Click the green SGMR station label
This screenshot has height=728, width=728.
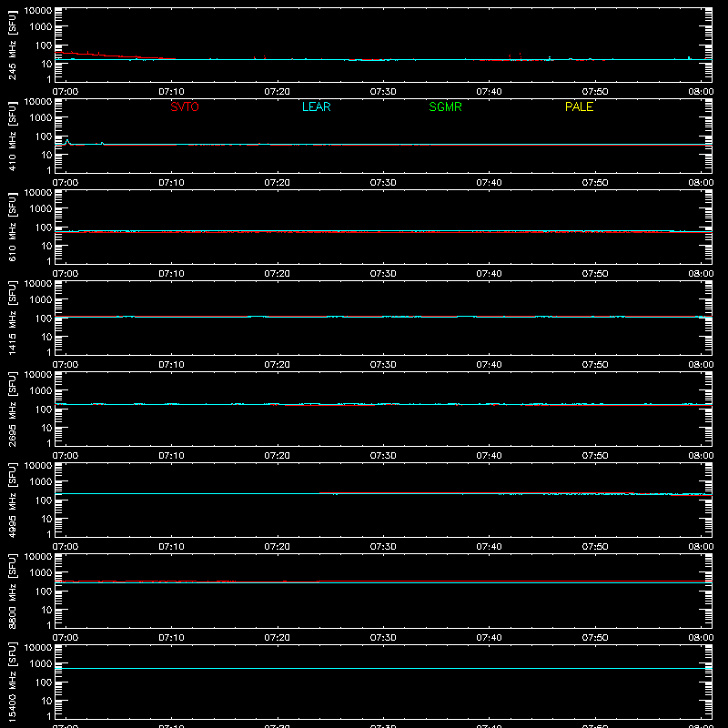point(445,106)
